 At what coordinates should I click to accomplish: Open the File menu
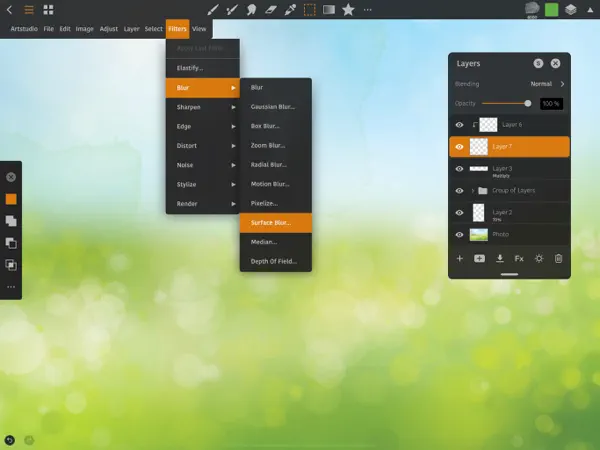49,29
